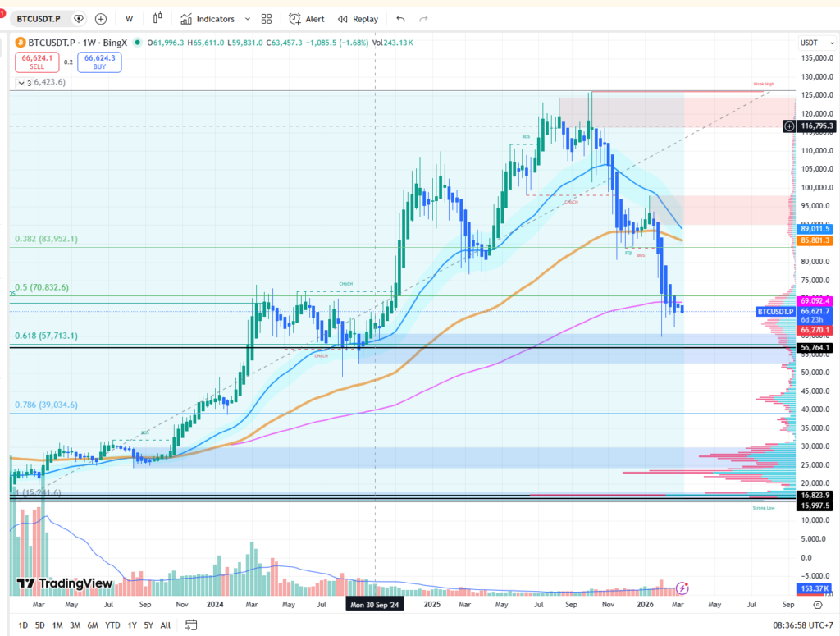Image resolution: width=840 pixels, height=636 pixels.
Task: Click the purple lightning event icon
Action: 682,588
